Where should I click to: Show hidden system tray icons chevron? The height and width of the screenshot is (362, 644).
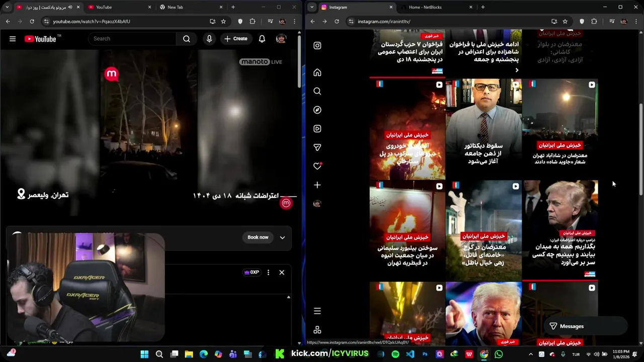(530, 354)
